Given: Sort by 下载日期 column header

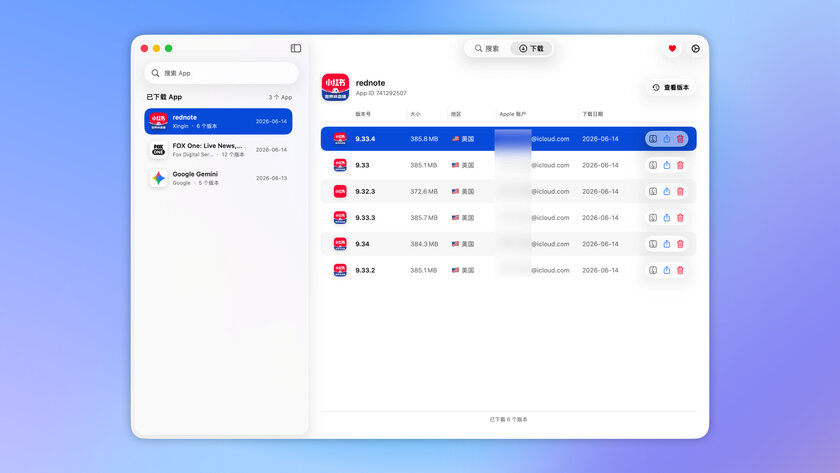Looking at the screenshot, I should [592, 114].
